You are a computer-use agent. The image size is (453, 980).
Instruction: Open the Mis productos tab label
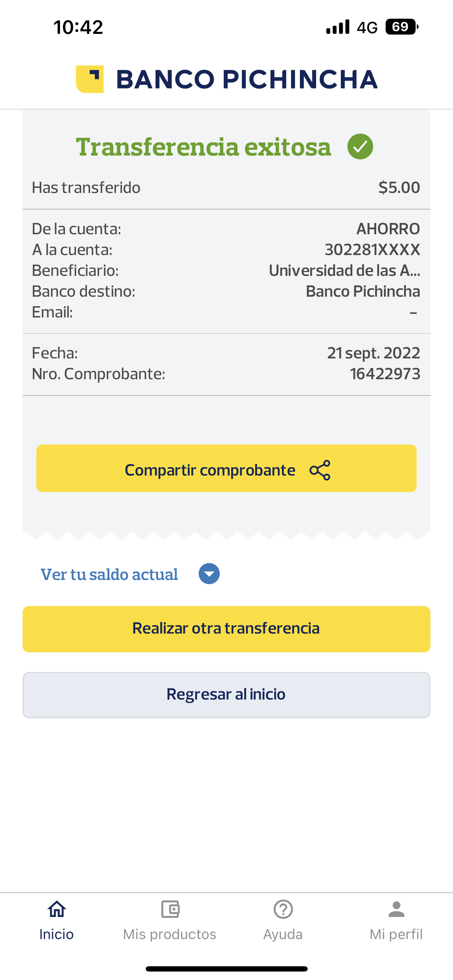pyautogui.click(x=170, y=934)
